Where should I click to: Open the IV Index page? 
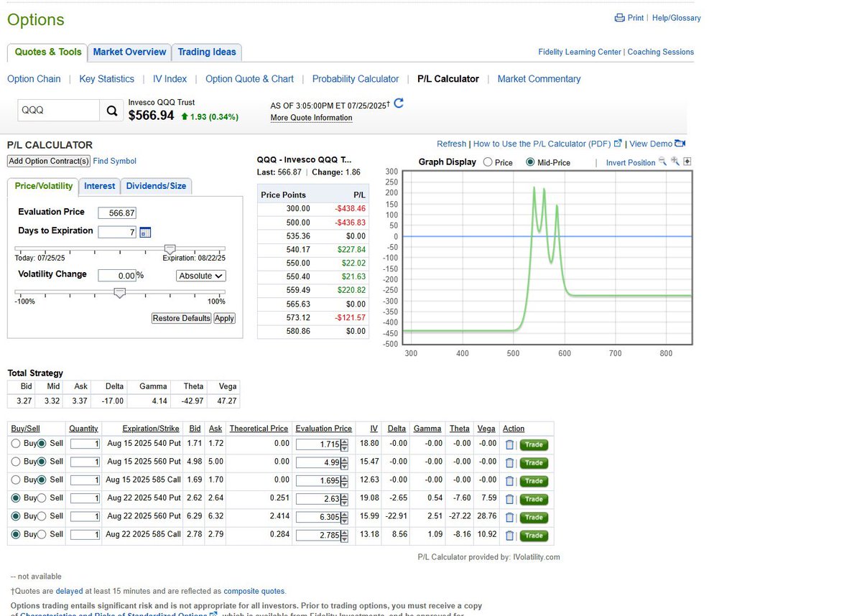(x=170, y=79)
